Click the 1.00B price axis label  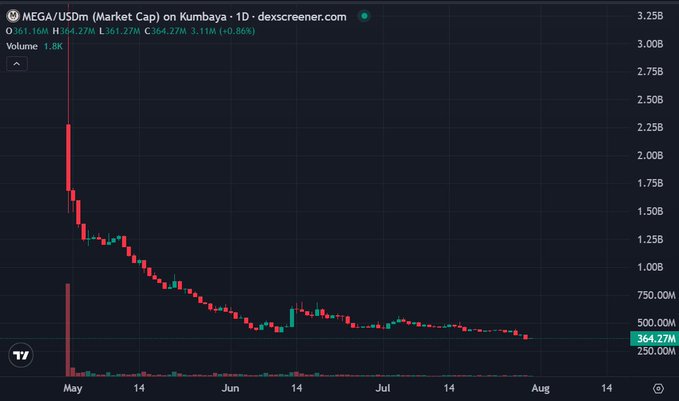point(650,267)
